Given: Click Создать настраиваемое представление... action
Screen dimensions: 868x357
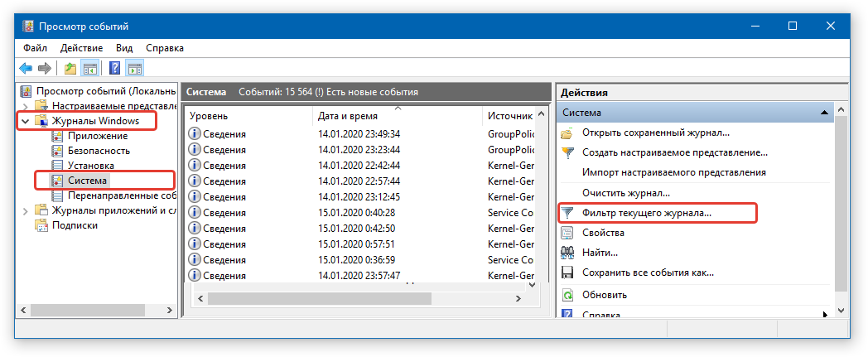Looking at the screenshot, I should pyautogui.click(x=675, y=152).
